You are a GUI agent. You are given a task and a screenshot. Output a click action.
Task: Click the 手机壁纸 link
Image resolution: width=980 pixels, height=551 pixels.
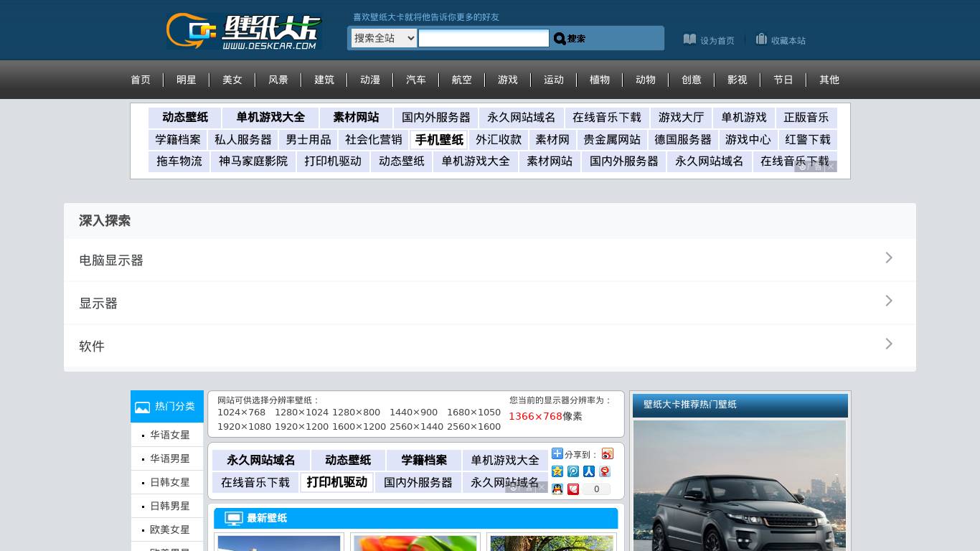point(439,140)
